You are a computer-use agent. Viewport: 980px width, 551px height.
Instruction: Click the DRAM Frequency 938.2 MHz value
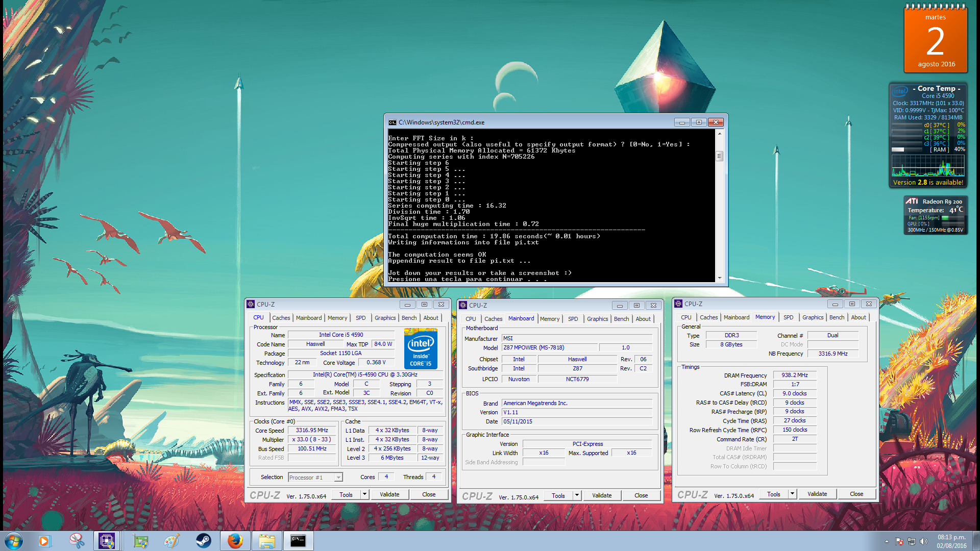pyautogui.click(x=795, y=375)
